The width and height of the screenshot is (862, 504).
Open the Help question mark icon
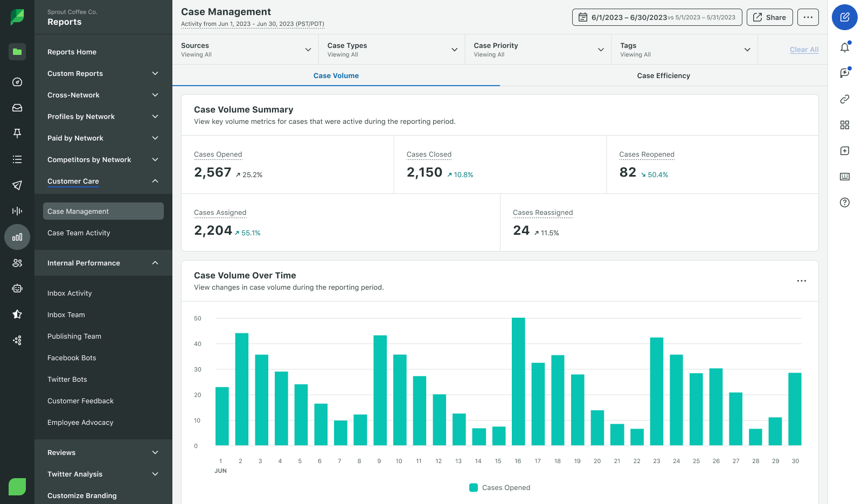point(844,202)
